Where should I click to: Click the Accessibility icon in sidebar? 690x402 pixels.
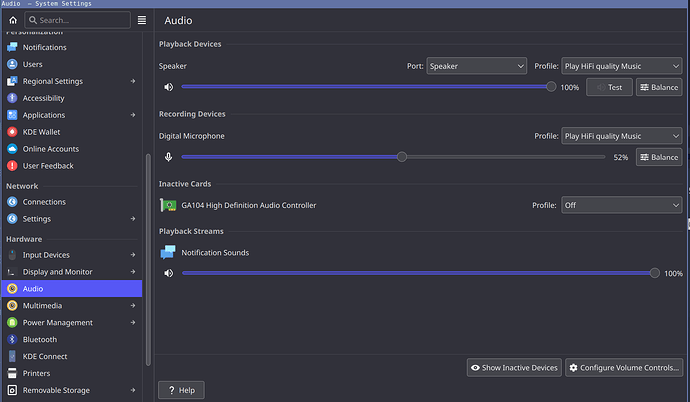tap(12, 98)
